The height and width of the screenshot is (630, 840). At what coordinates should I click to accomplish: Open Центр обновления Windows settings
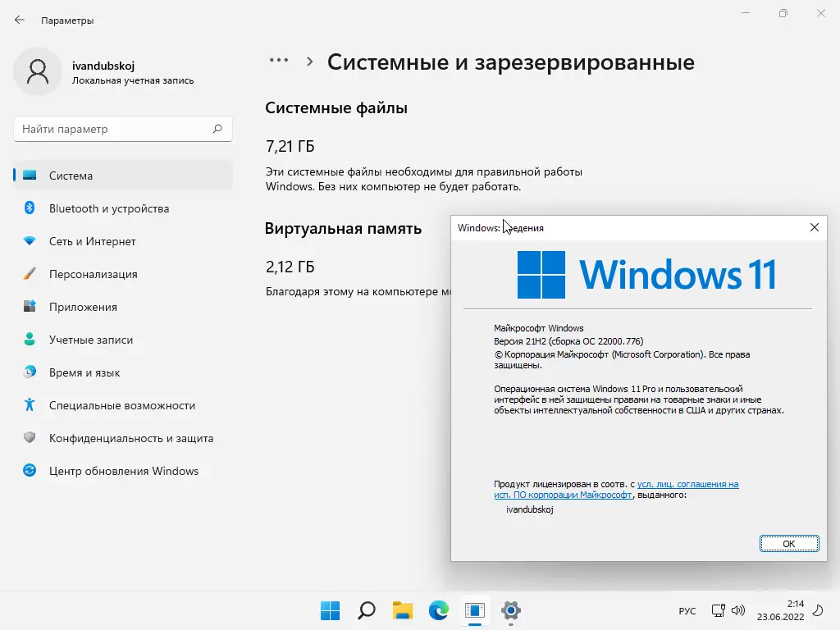click(x=123, y=471)
